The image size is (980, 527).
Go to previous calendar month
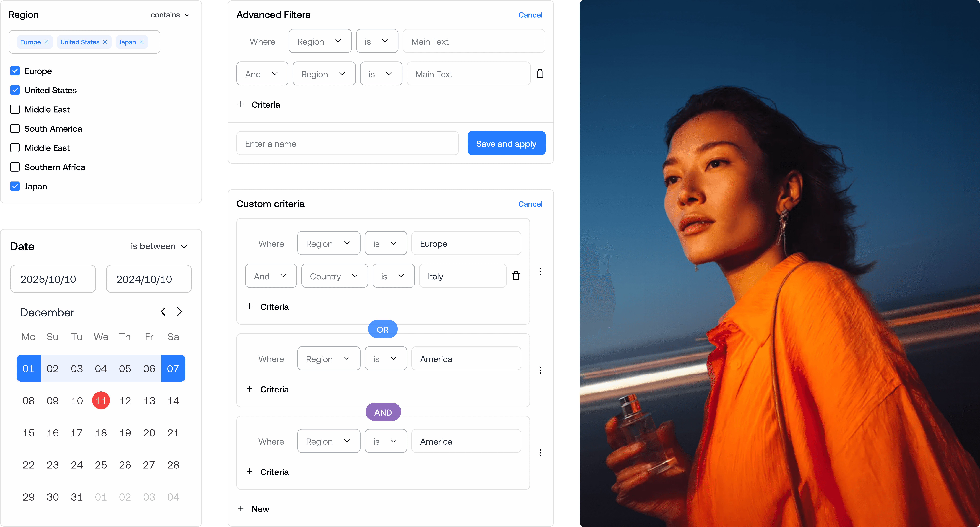(163, 312)
